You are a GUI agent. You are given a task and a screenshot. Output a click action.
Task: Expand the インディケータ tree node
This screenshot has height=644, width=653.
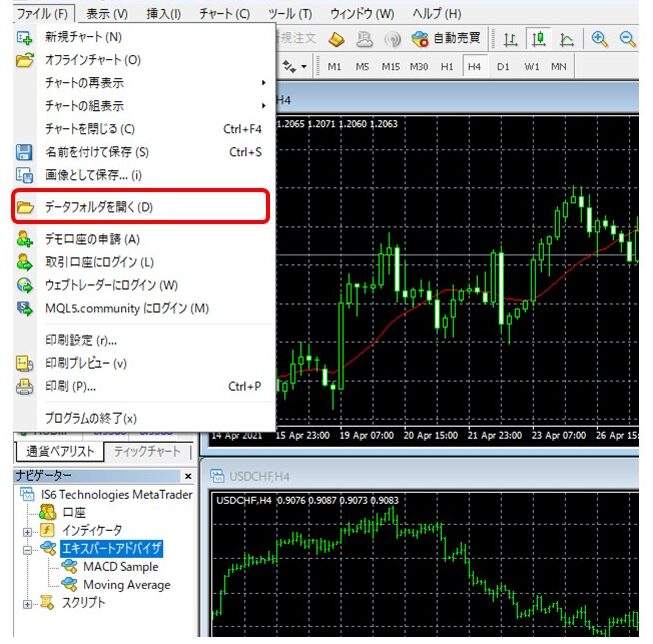coord(27,530)
